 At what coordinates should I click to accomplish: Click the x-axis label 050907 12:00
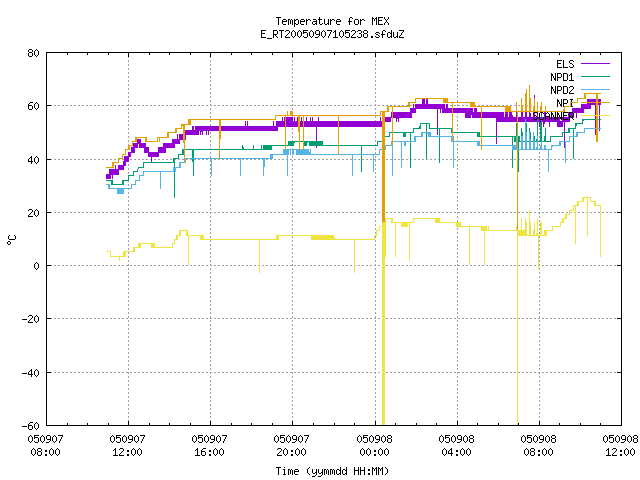pyautogui.click(x=128, y=445)
